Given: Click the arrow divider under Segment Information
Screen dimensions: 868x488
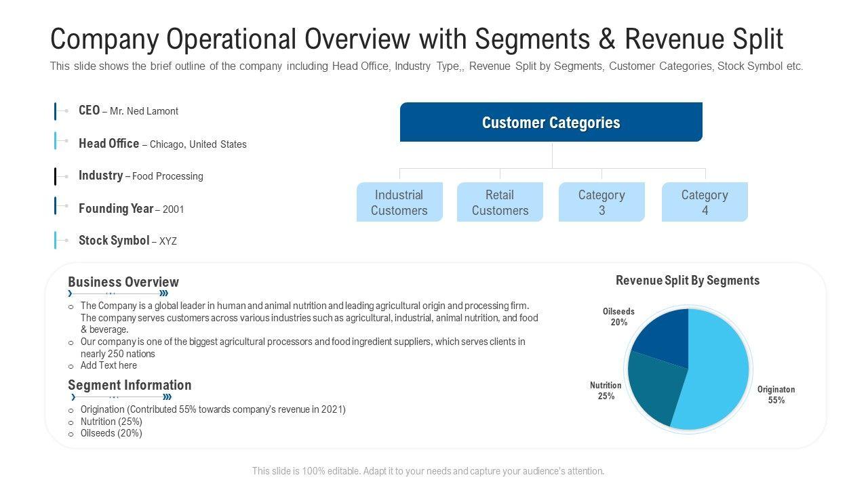Looking at the screenshot, I should point(121,397).
